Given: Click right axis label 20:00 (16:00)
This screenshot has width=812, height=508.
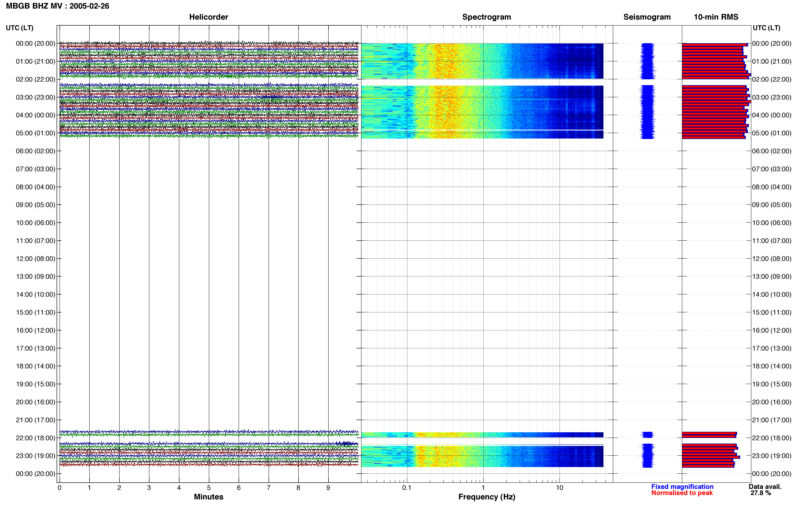Looking at the screenshot, I should 772,402.
